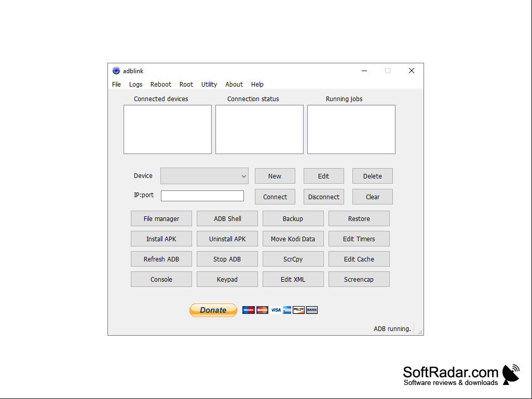Open the Keypad
Image resolution: width=532 pixels, height=399 pixels.
[x=227, y=279]
